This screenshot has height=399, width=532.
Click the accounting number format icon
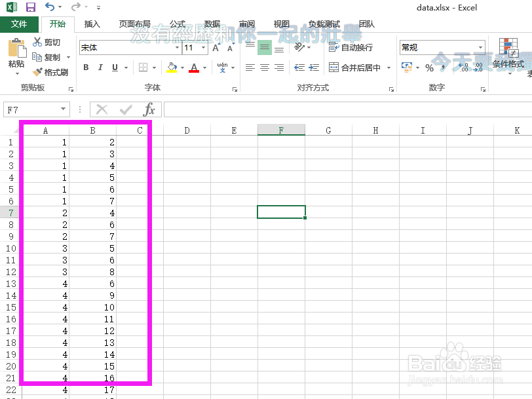click(x=407, y=67)
